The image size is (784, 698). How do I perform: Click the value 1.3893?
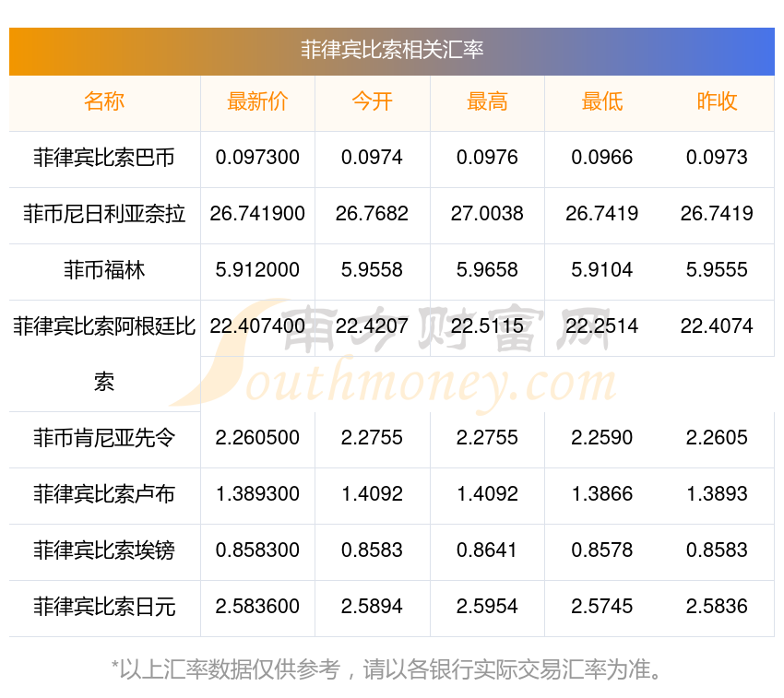click(x=717, y=494)
